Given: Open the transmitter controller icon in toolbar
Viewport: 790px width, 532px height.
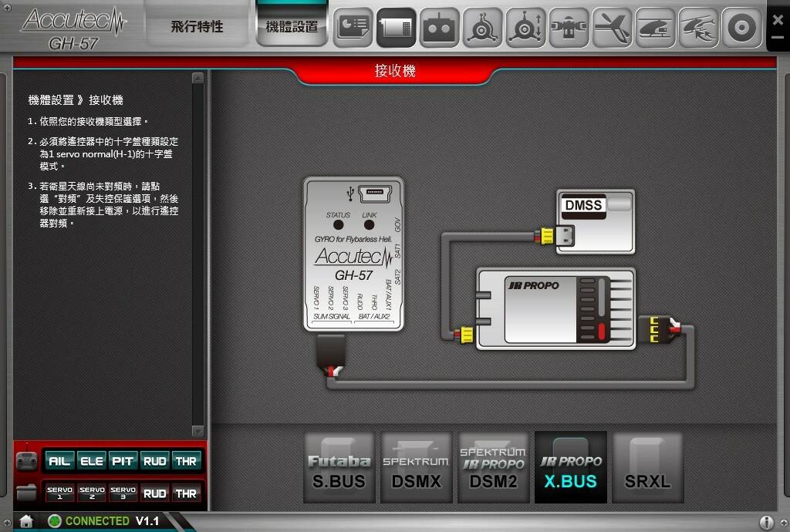Looking at the screenshot, I should click(439, 28).
